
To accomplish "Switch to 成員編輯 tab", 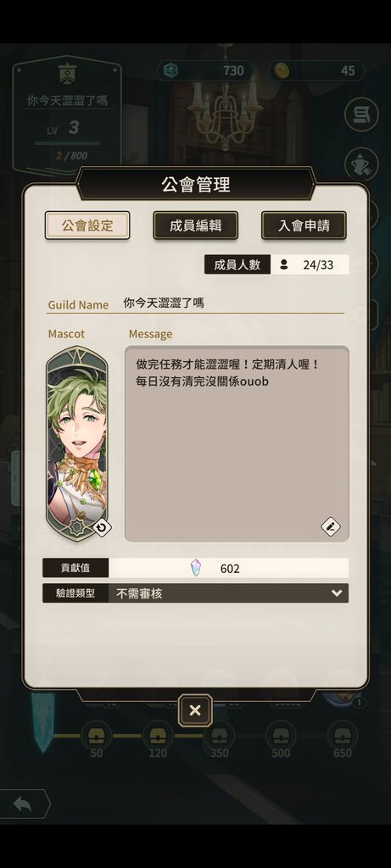I will click(195, 225).
